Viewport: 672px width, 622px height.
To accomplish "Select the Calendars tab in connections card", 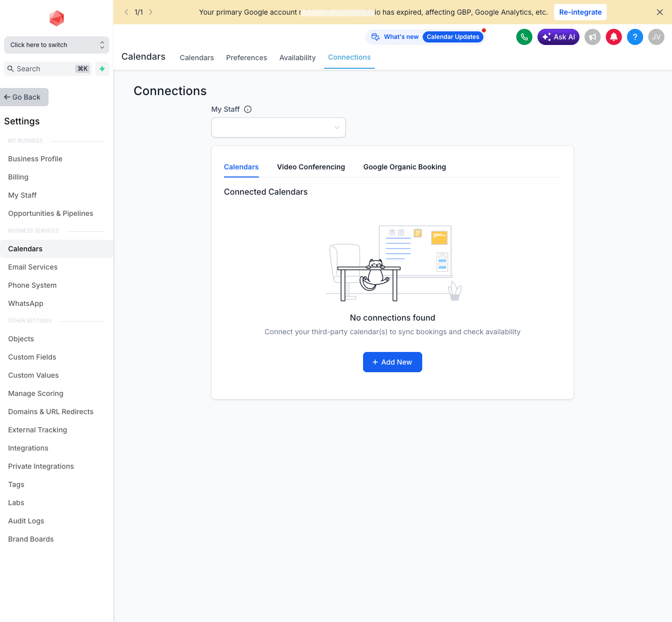I will (x=241, y=167).
